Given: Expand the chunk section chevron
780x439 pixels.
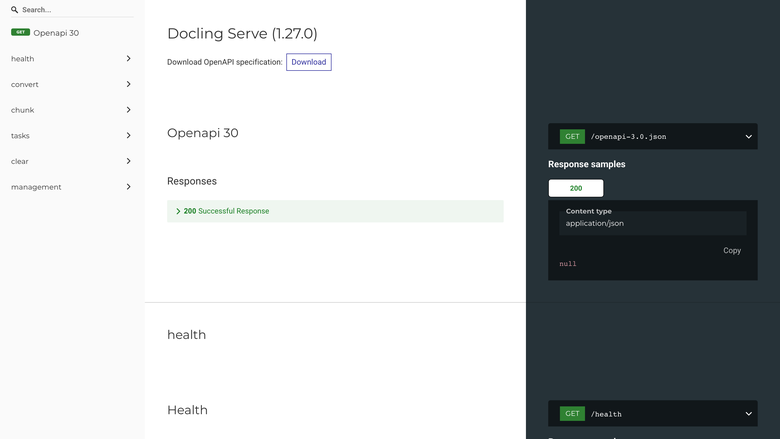Looking at the screenshot, I should (x=128, y=110).
